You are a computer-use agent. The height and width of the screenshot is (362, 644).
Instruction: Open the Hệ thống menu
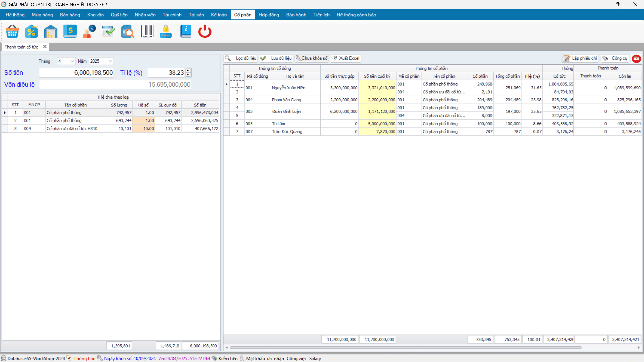(x=15, y=15)
